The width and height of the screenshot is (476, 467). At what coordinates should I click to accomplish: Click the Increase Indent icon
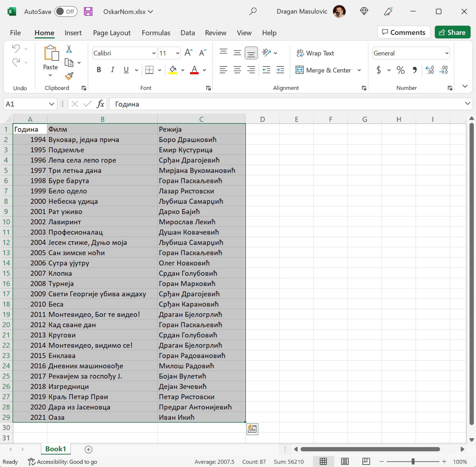(280, 70)
